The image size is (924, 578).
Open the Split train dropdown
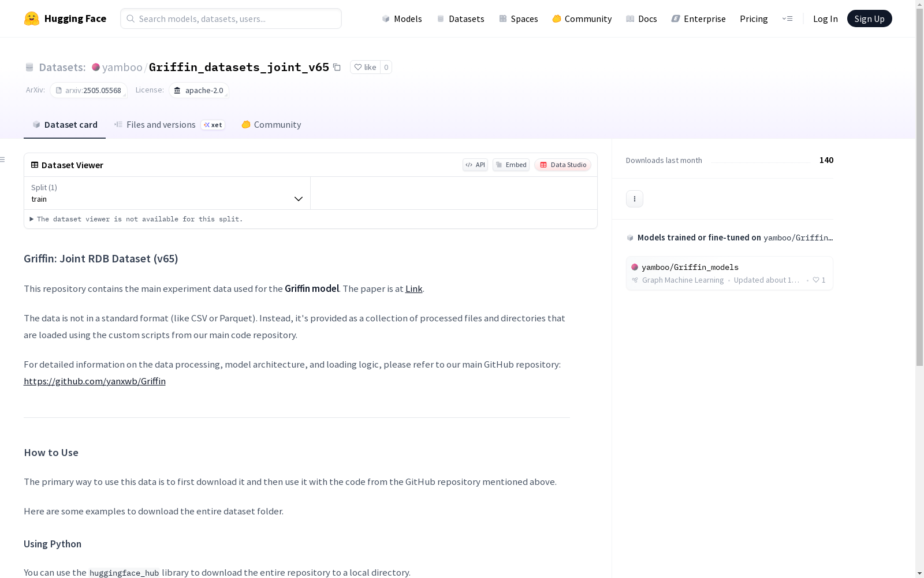point(167,193)
